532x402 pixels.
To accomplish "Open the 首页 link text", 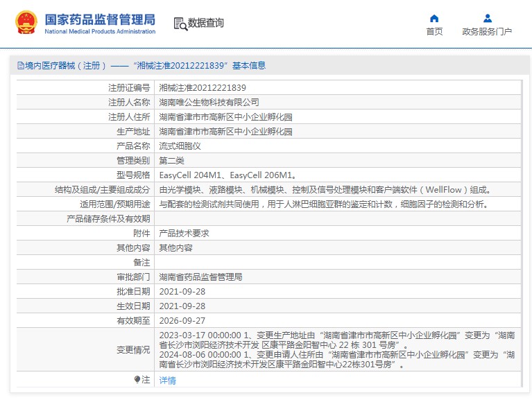I will pos(434,31).
